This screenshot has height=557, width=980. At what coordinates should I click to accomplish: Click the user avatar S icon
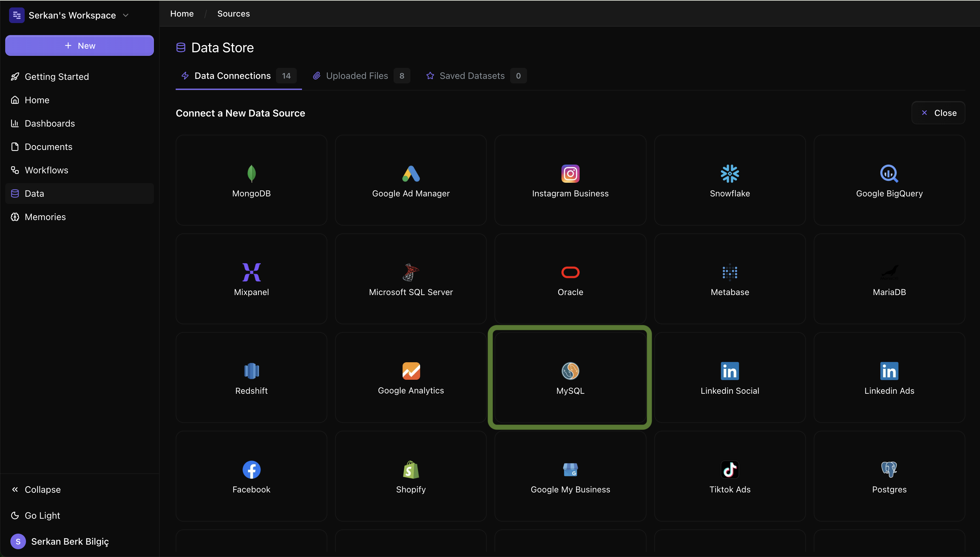tap(18, 541)
